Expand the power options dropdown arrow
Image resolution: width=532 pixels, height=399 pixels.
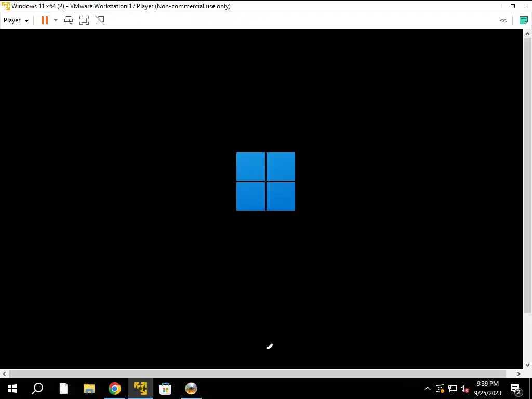[x=56, y=20]
